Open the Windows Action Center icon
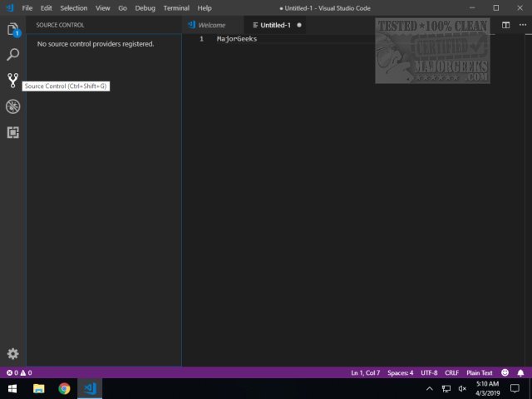 [x=515, y=388]
